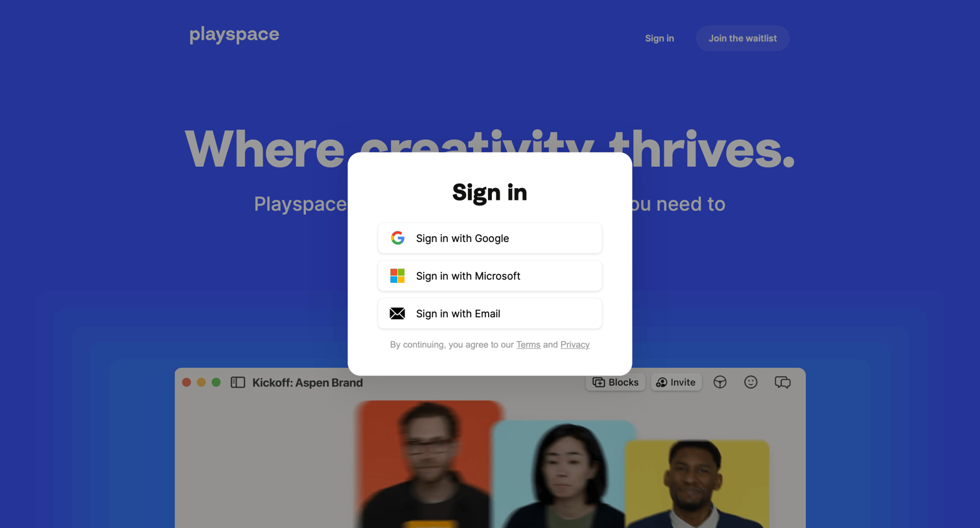Click the yellow minimize dot in preview window
Screen dimensions: 980x528
click(202, 382)
